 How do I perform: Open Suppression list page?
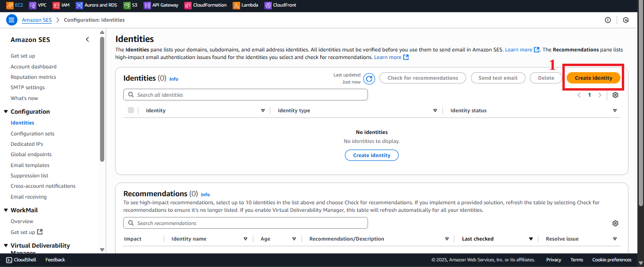pos(29,175)
